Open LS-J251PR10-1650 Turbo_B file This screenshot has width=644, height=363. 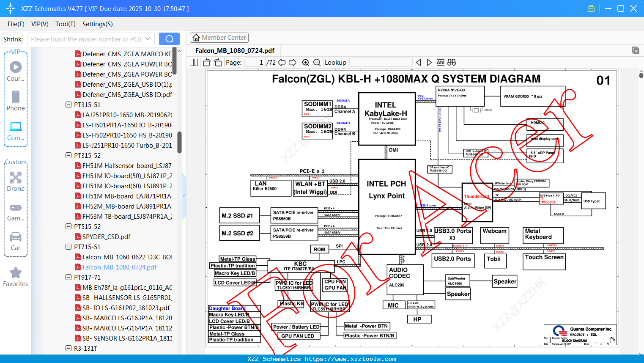(127, 145)
